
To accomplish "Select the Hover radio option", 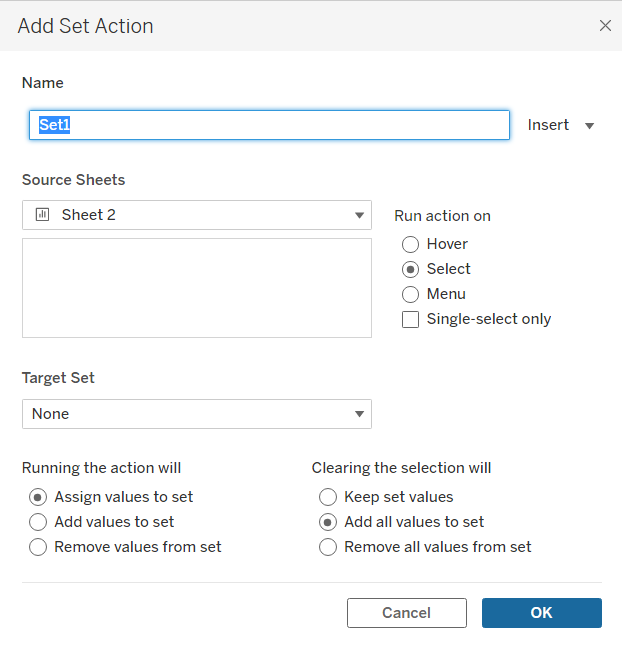I will coord(410,244).
